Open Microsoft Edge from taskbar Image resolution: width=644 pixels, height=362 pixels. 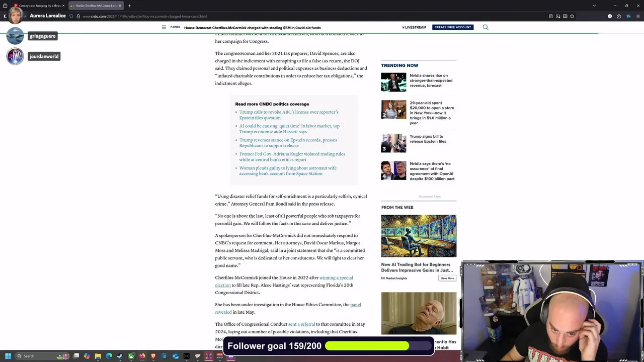pyautogui.click(x=109, y=356)
